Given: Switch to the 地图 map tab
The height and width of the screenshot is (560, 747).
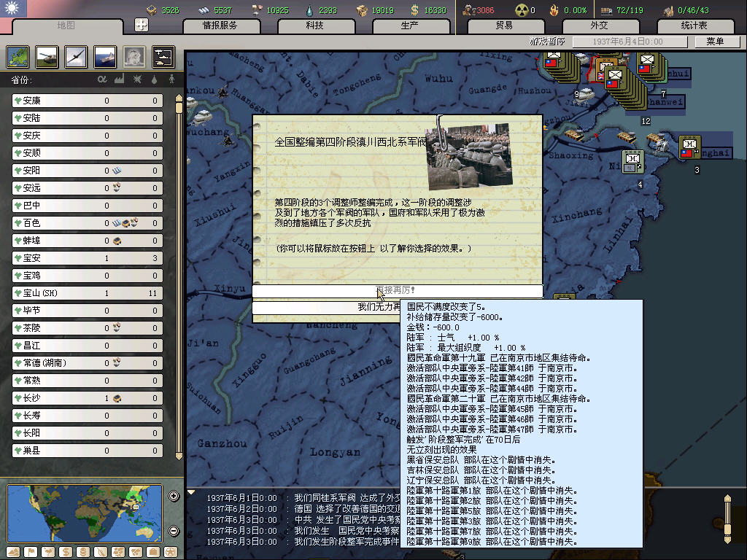Looking at the screenshot, I should [x=66, y=26].
